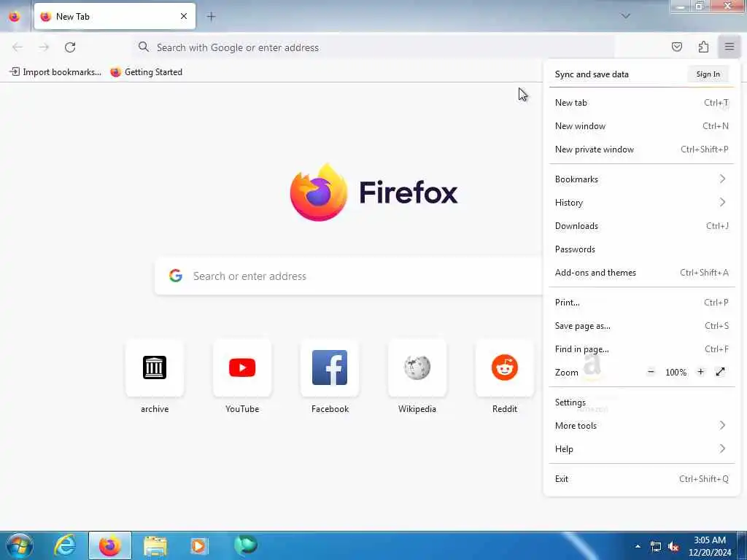Open Windows Explorer folder in taskbar
Screen dimensions: 747x560
click(155, 545)
